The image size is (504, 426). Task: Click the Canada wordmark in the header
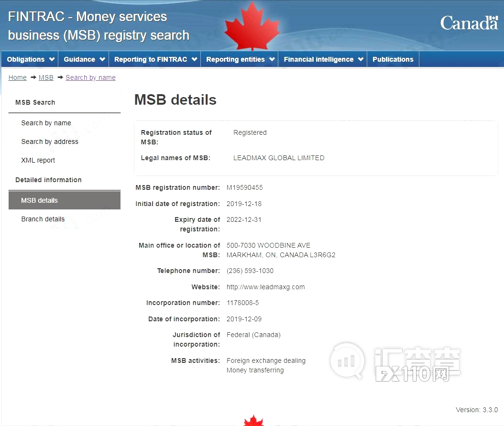point(469,22)
